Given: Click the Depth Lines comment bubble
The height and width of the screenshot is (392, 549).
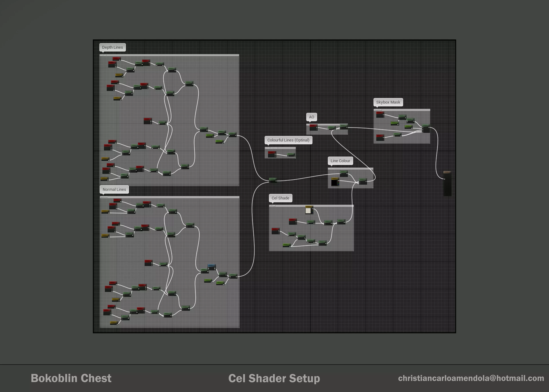Looking at the screenshot, I should [112, 47].
